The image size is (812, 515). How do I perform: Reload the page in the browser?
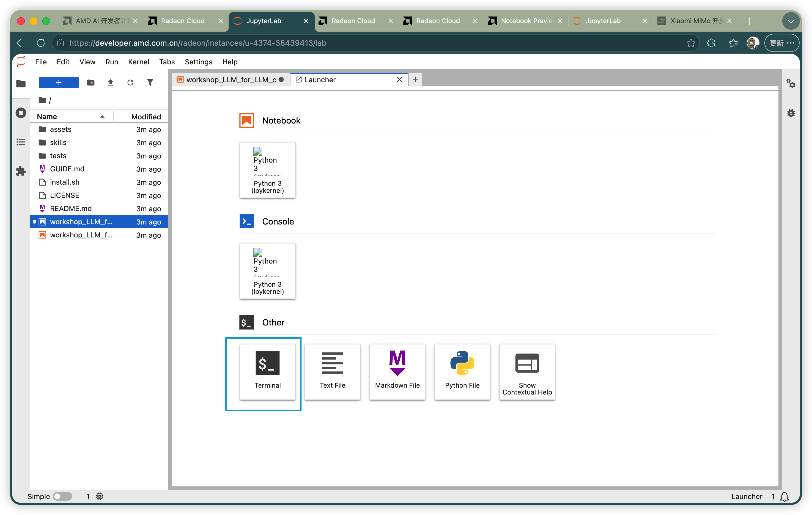tap(41, 43)
